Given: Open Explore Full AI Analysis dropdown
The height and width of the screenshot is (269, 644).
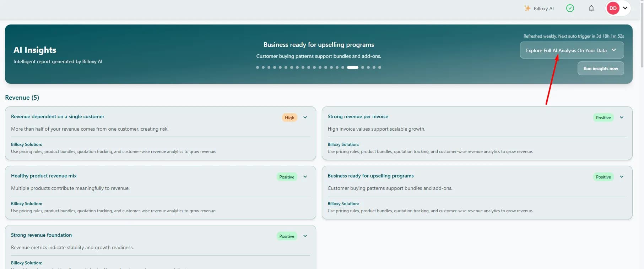Looking at the screenshot, I should click(572, 50).
